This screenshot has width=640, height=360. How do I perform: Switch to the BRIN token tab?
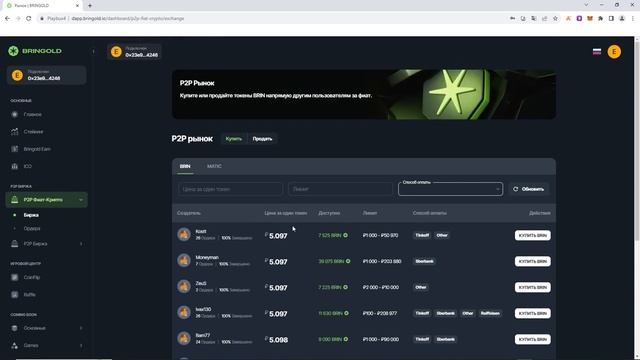pos(185,167)
